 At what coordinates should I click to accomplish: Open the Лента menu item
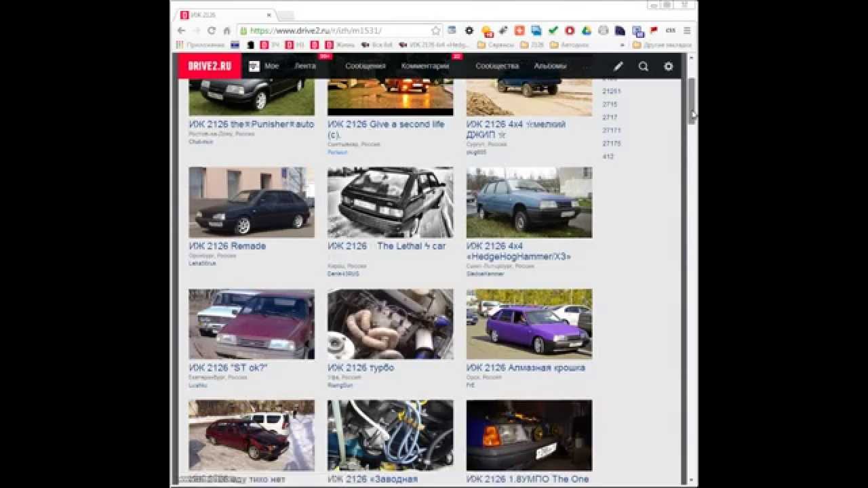point(304,66)
